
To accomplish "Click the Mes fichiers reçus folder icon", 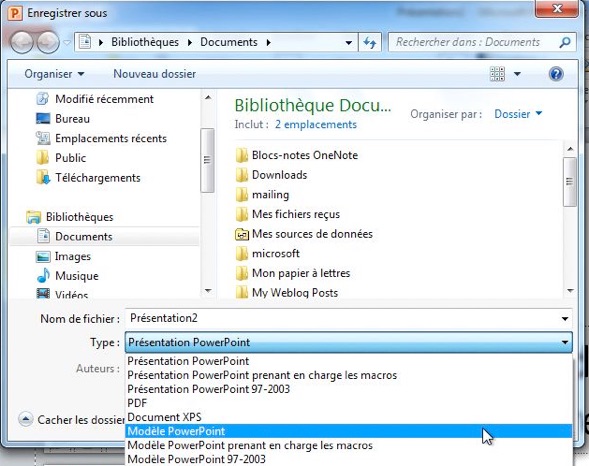I will (x=242, y=214).
